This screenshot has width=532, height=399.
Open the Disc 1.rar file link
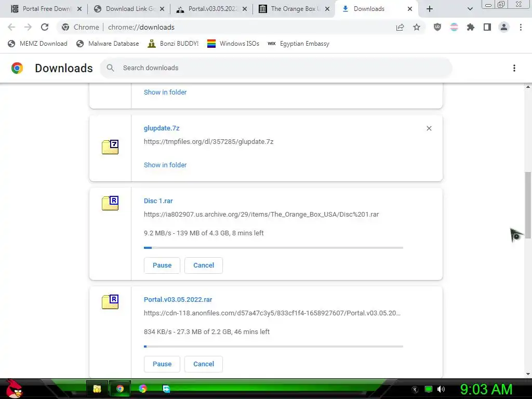(x=158, y=201)
